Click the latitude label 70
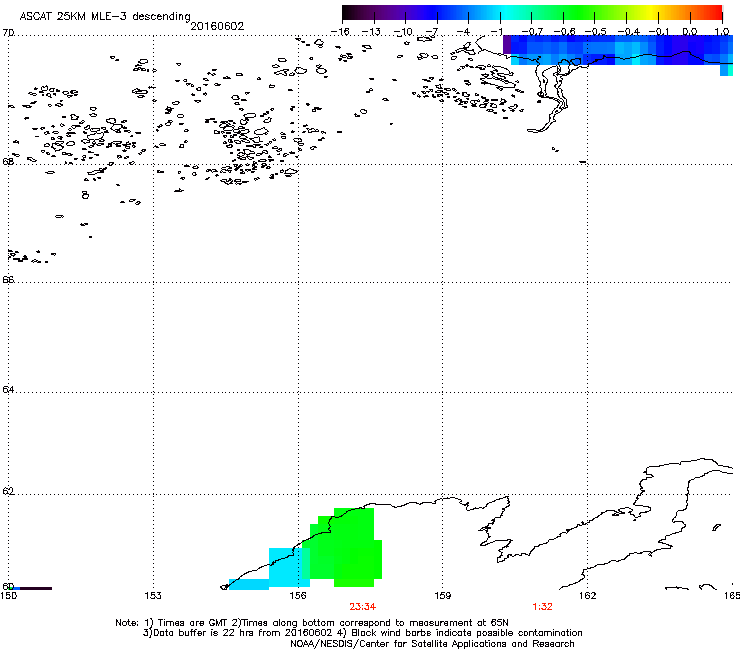Image resolution: width=740 pixels, height=650 pixels. [x=8, y=33]
